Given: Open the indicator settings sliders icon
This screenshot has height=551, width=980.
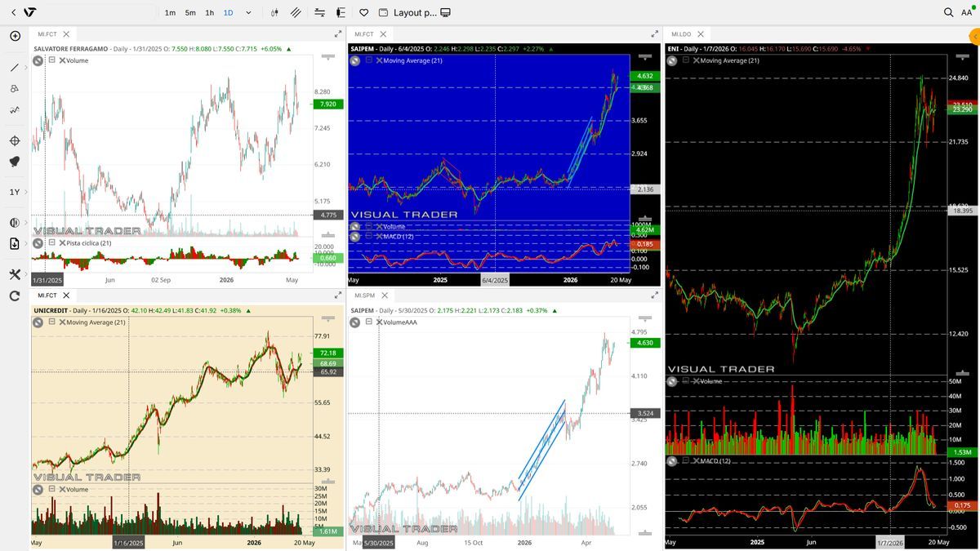Looking at the screenshot, I should 319,12.
